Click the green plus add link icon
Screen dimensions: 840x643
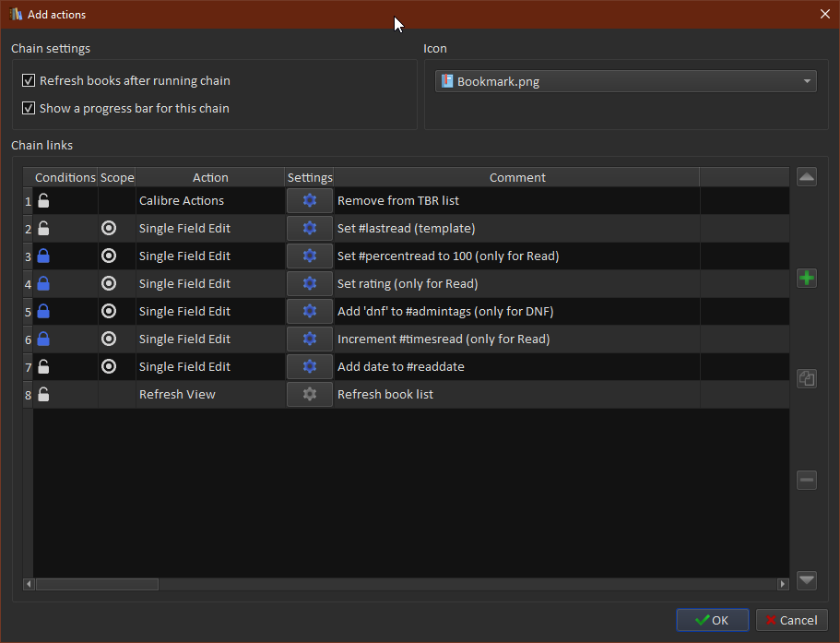807,278
